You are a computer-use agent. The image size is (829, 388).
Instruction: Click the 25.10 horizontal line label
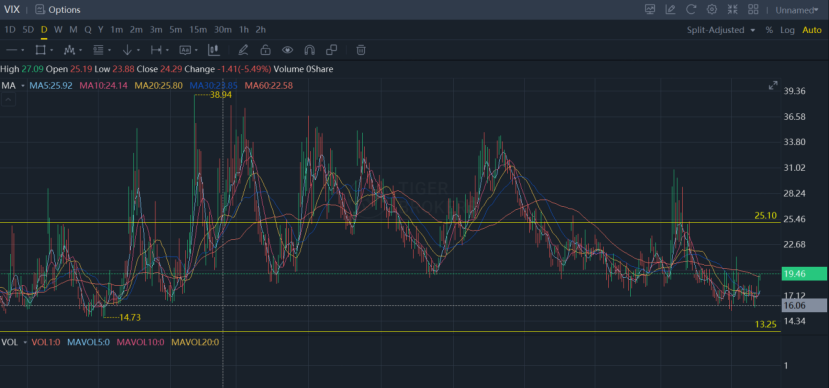point(766,216)
